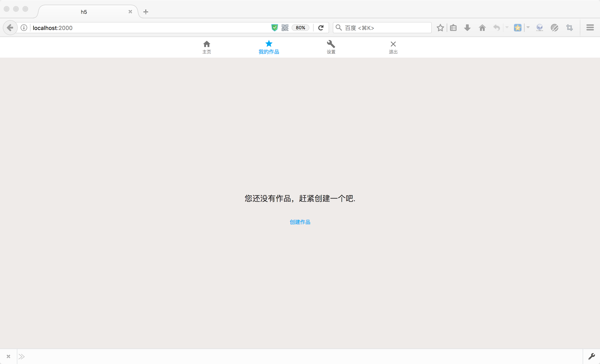
Task: Click the site info icon near the URL
Action: click(24, 28)
